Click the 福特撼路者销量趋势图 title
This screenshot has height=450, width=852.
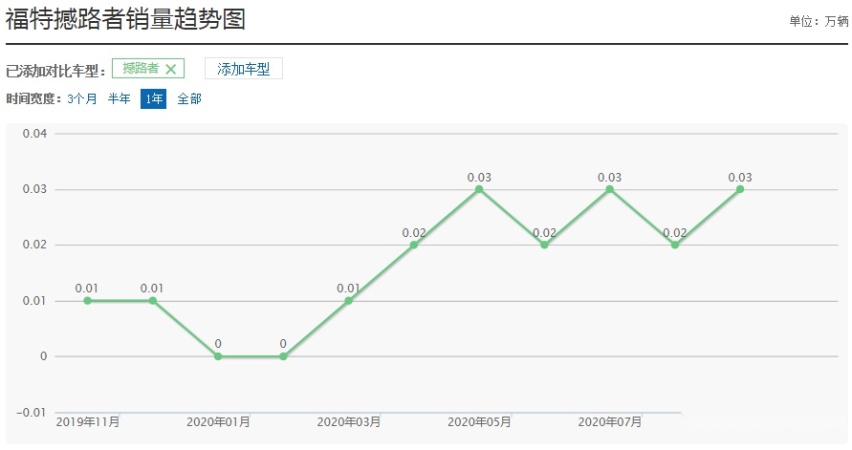tap(126, 19)
